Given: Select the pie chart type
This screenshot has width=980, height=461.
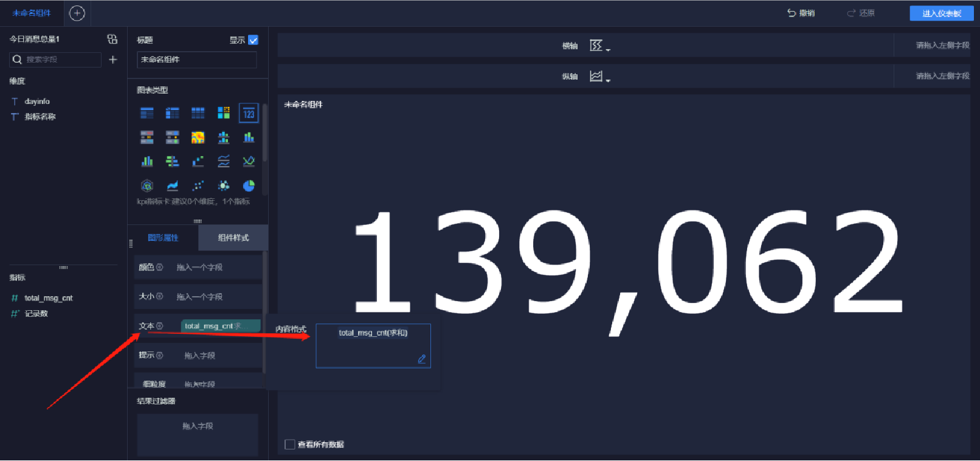Looking at the screenshot, I should click(x=249, y=185).
